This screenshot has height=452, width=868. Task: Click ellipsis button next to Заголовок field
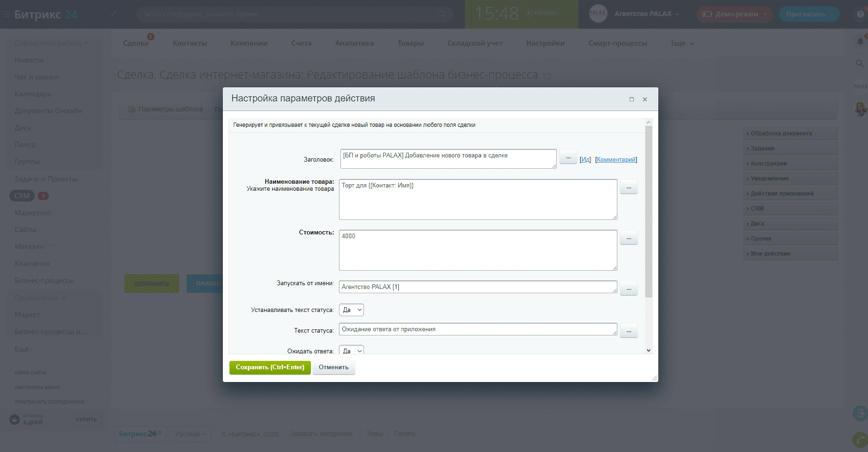point(568,157)
